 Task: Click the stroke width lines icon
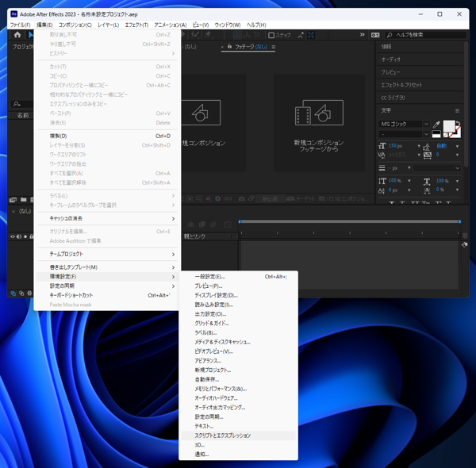382,168
